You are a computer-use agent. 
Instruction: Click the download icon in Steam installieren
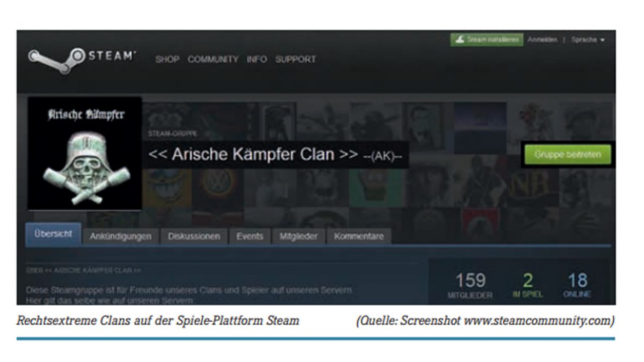pos(460,40)
